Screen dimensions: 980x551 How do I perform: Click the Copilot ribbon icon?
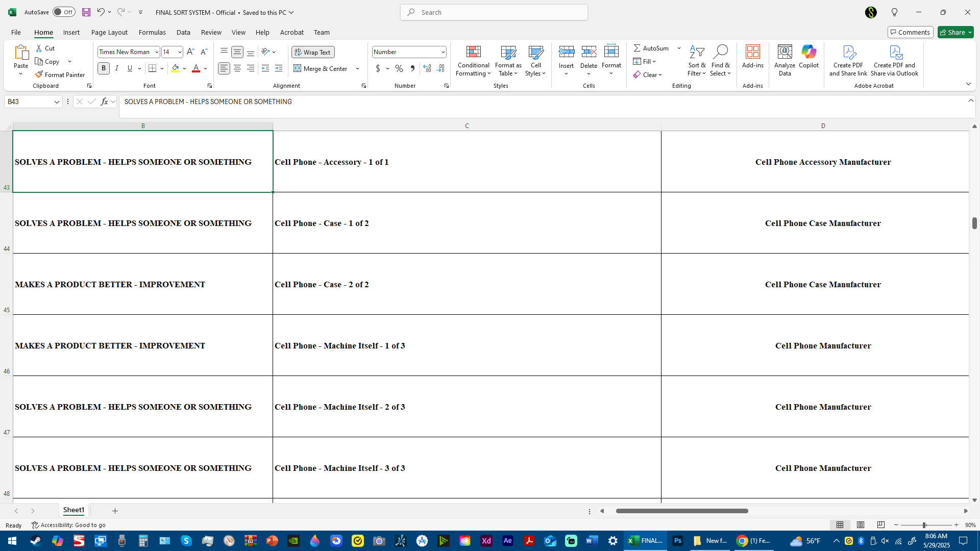808,52
